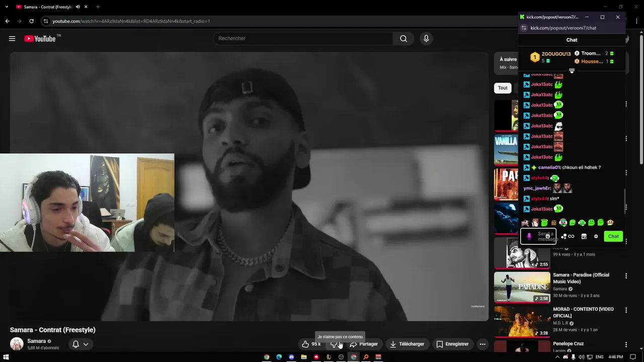
Task: Click the 2:55 duration video thumbnail
Action: click(x=522, y=253)
